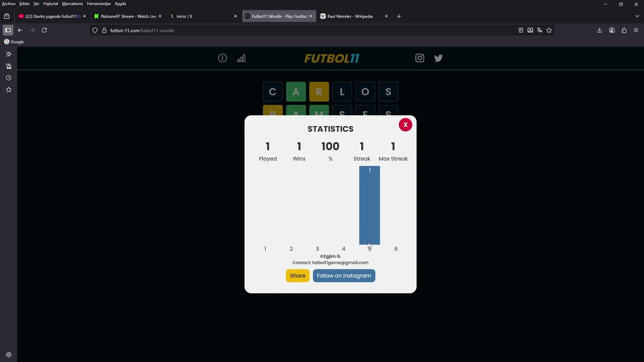
Task: Open the Archivo menu
Action: point(9,4)
